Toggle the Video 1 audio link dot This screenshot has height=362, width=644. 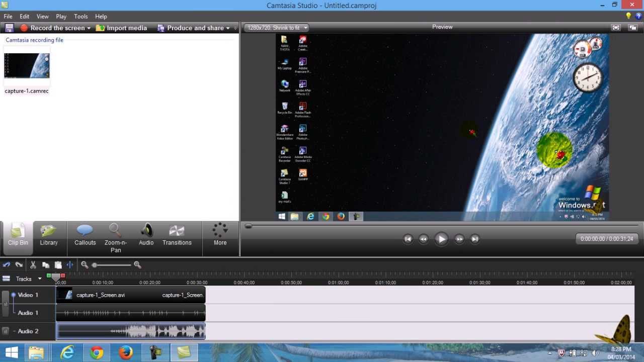coord(14,295)
